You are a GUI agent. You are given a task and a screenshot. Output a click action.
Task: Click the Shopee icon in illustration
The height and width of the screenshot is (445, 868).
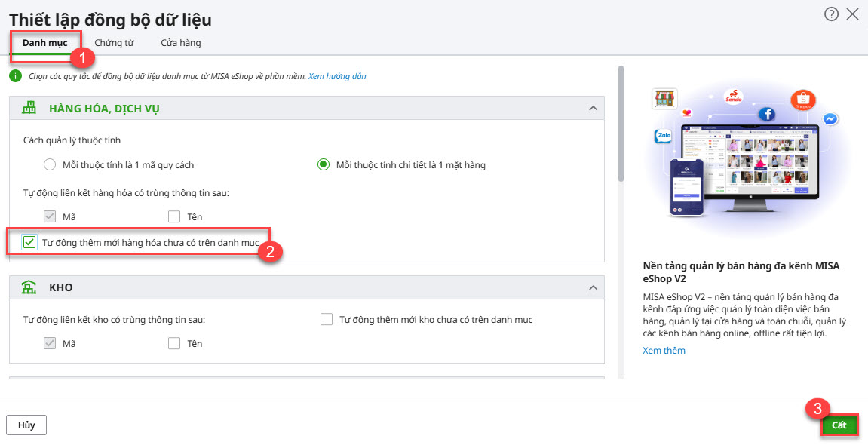(803, 100)
